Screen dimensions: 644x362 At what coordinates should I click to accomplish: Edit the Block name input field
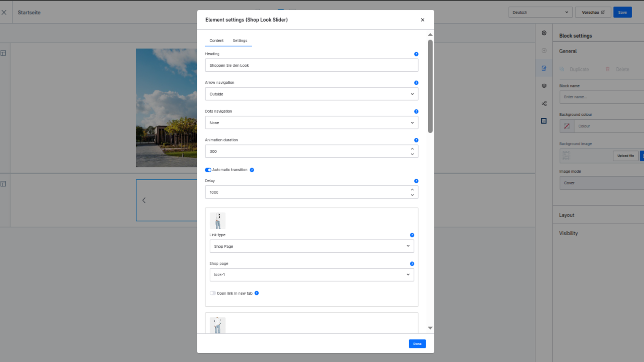coord(602,97)
